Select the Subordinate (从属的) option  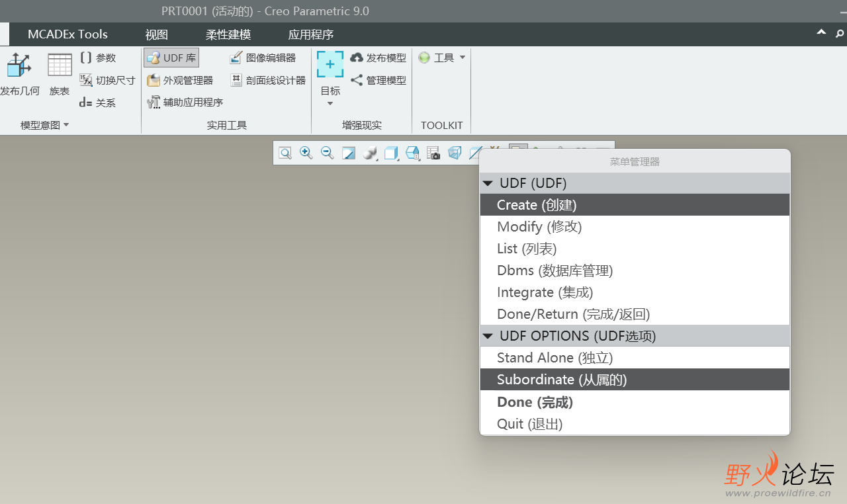pos(635,380)
